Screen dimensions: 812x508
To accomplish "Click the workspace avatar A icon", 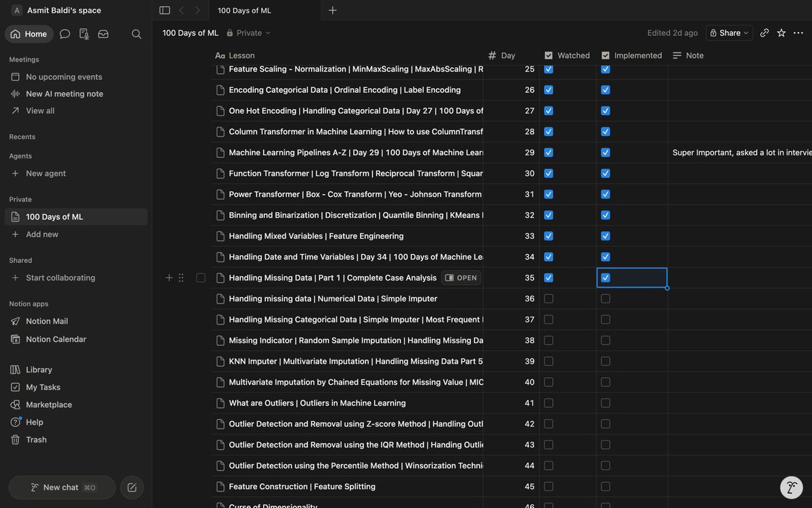I will [16, 10].
